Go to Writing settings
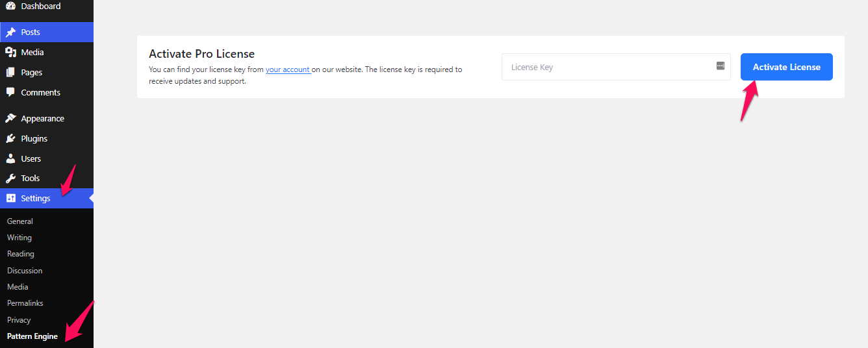Screen dimensions: 868x348 click(x=19, y=238)
